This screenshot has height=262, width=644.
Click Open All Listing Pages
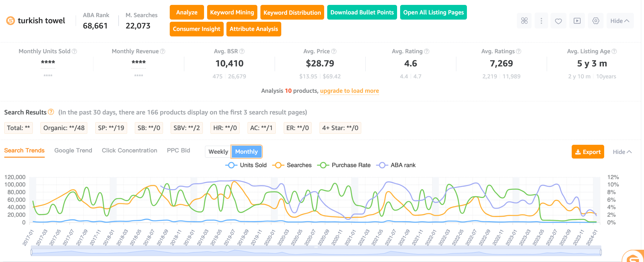[434, 12]
